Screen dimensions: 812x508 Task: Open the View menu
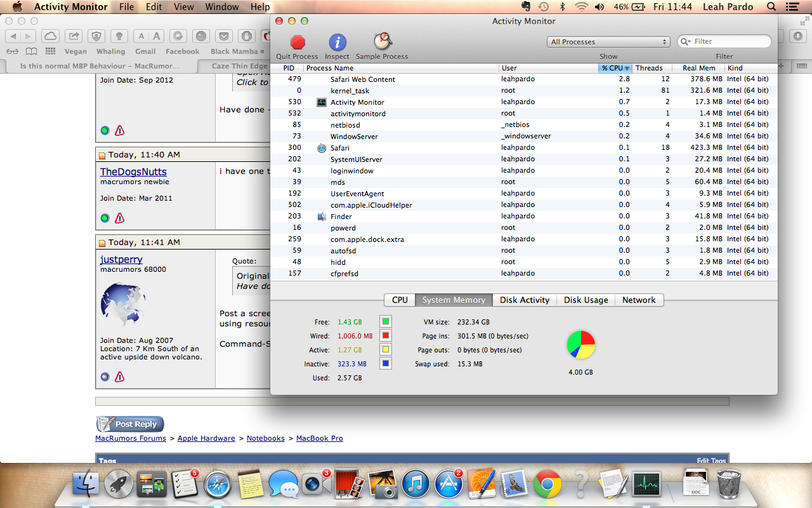183,7
